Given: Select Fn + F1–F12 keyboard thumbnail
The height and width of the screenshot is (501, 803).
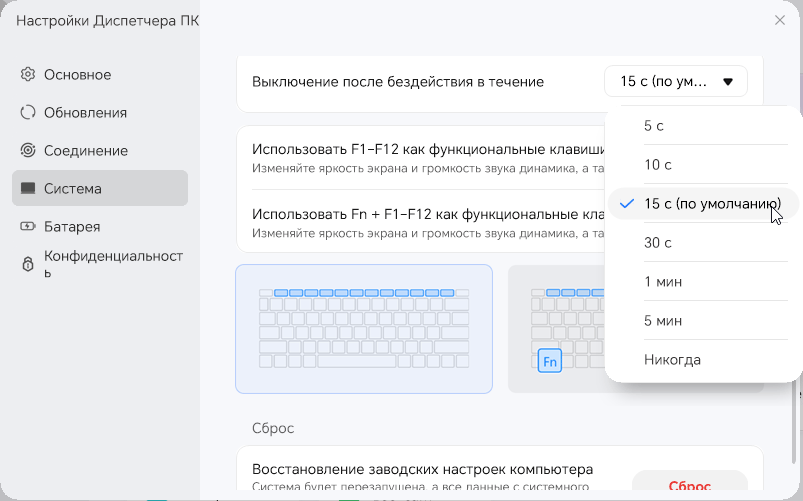Looking at the screenshot, I should pos(556,328).
